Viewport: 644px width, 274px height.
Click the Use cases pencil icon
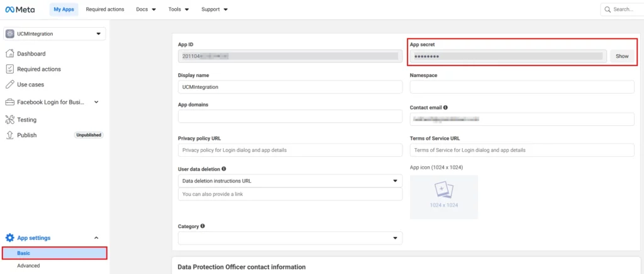[x=10, y=85]
